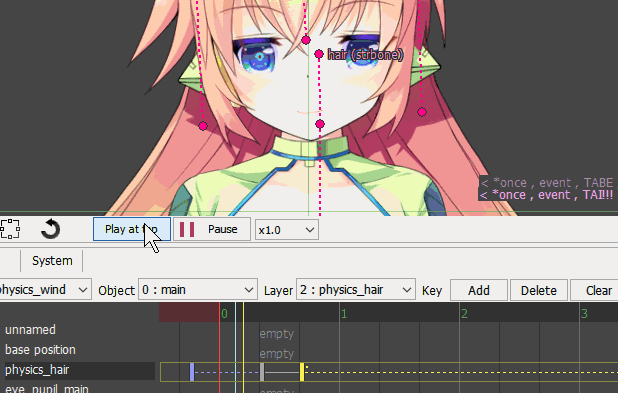Image resolution: width=618 pixels, height=393 pixels.
Task: Click frame 2 on the timeline ruler
Action: point(464,314)
